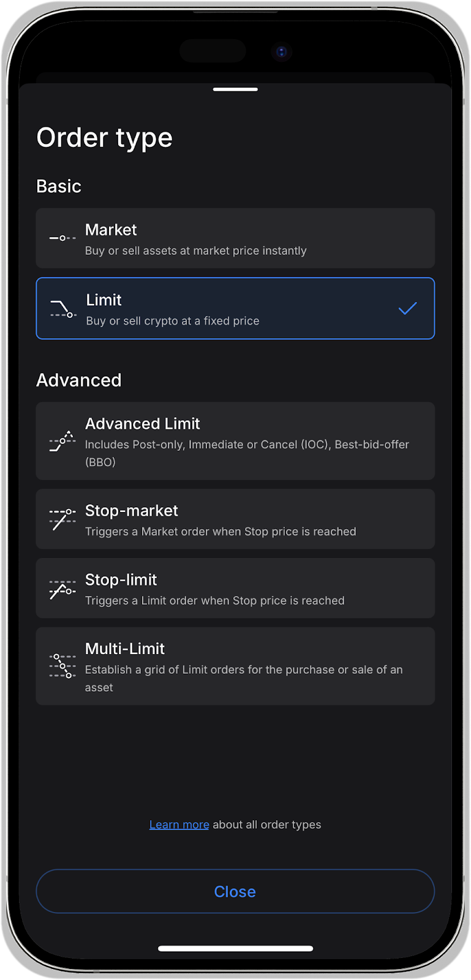Image resolution: width=471 pixels, height=980 pixels.
Task: Tap the Market order icon
Action: coord(62,238)
